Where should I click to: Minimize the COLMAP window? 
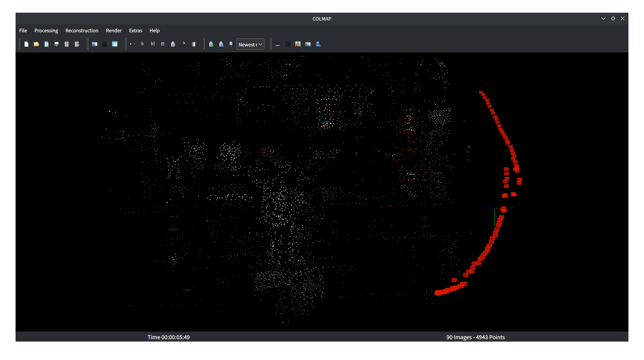[603, 19]
